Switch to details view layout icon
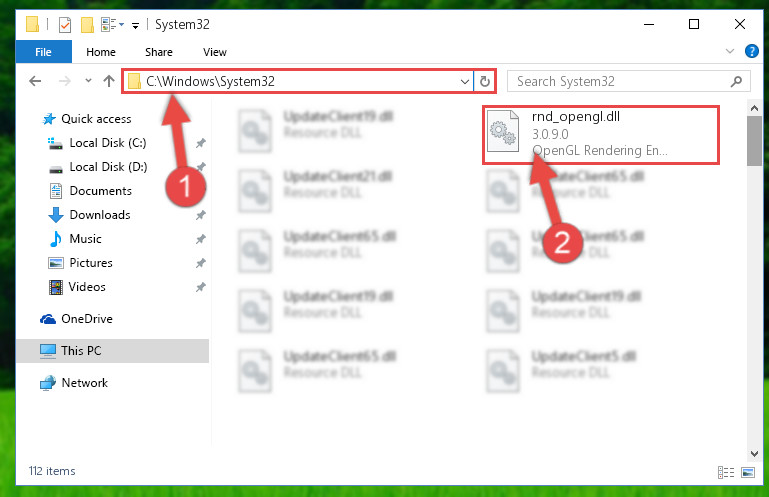This screenshot has height=497, width=769. (x=726, y=472)
